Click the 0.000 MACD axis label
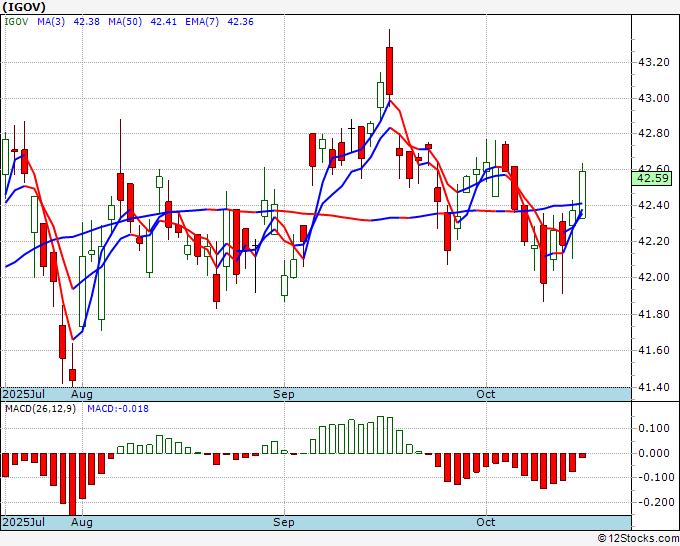The width and height of the screenshot is (680, 546). 654,453
